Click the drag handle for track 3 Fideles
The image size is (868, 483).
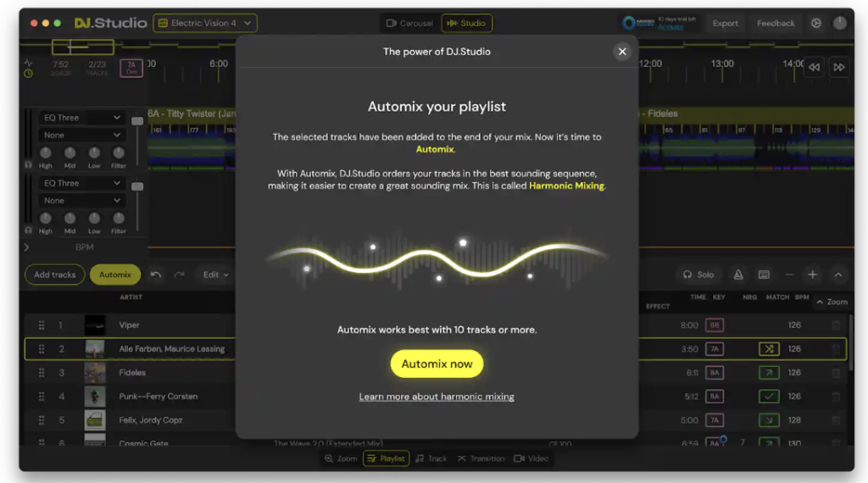(x=41, y=373)
